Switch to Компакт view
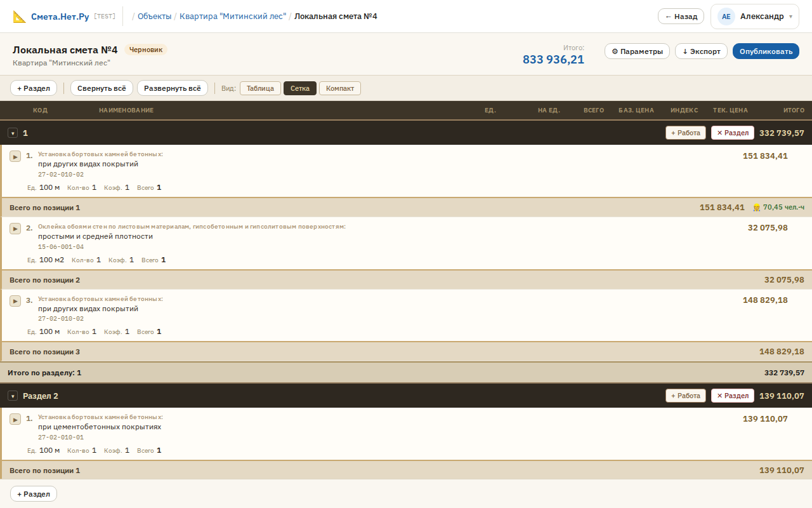The height and width of the screenshot is (508, 812). pos(339,88)
